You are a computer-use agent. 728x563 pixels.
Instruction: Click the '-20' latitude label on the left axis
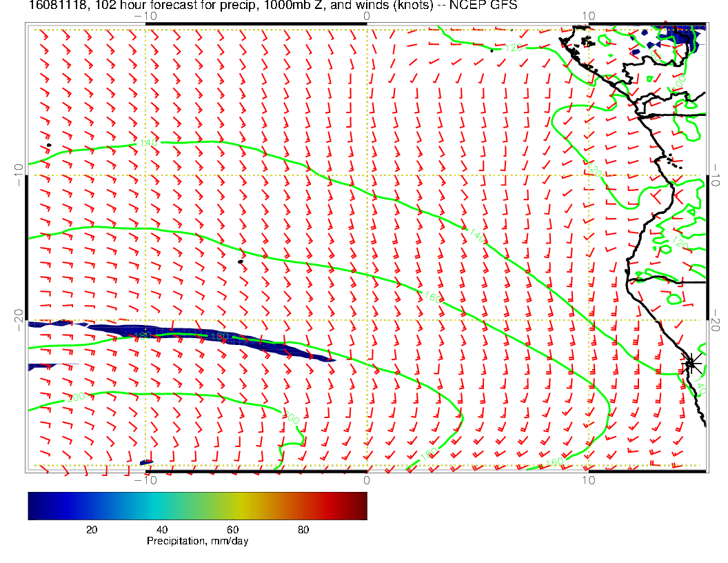[17, 319]
